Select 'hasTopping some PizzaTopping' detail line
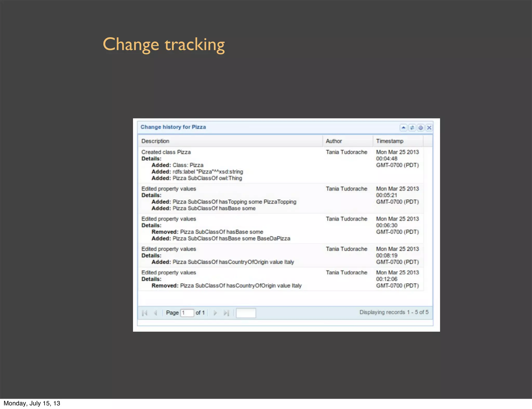 click(x=224, y=202)
